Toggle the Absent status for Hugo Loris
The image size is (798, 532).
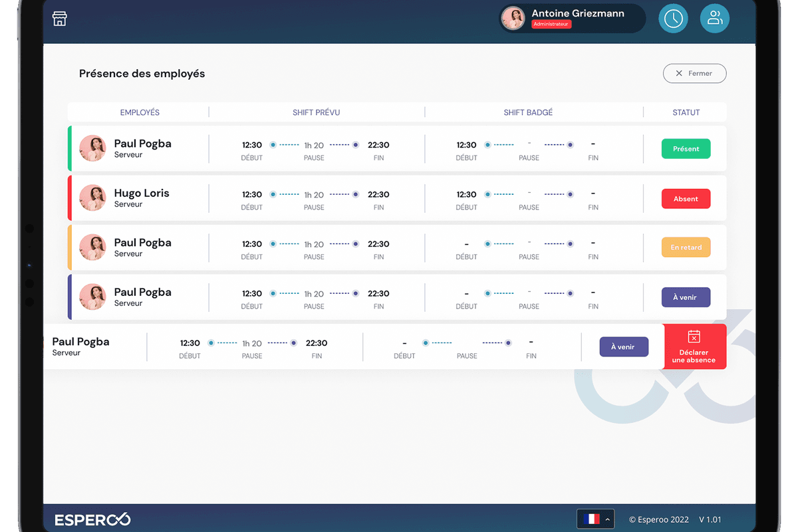point(686,198)
